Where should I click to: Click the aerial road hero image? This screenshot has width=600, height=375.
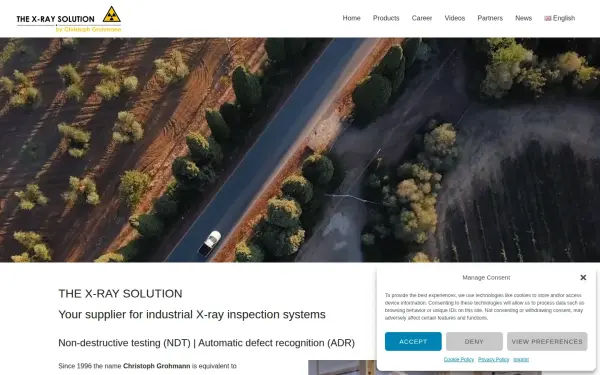pos(300,150)
